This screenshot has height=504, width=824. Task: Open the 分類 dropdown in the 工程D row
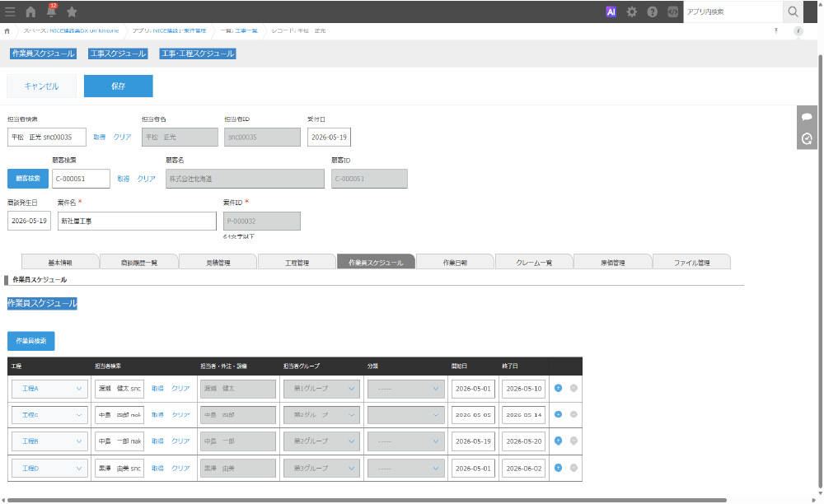(405, 468)
